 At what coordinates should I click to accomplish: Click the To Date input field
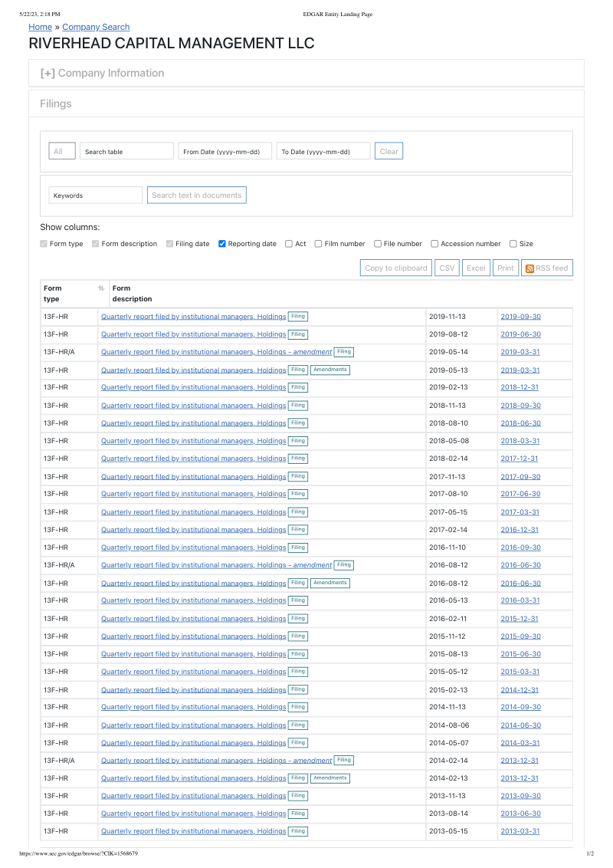(x=323, y=151)
